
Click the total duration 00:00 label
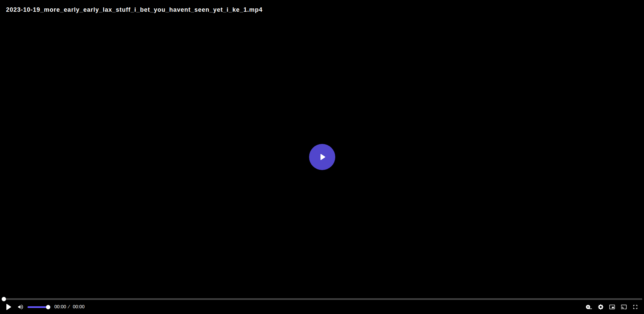(x=79, y=307)
